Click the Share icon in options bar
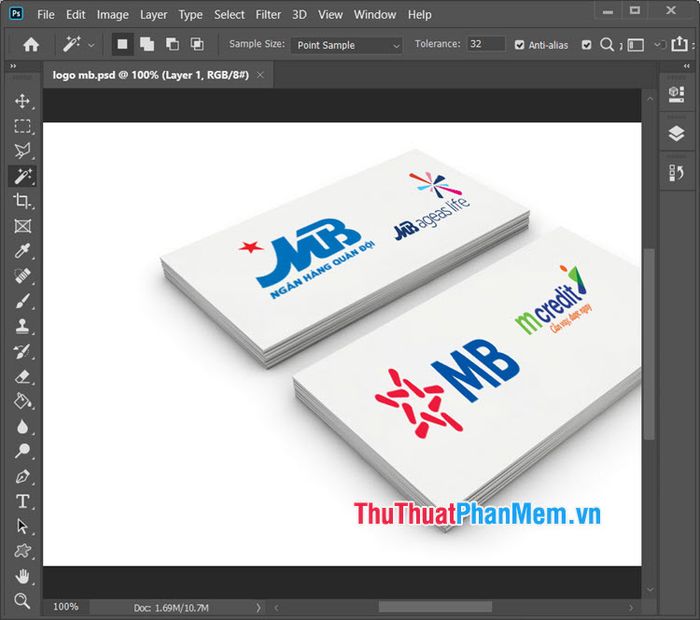Image resolution: width=700 pixels, height=620 pixels. point(679,44)
